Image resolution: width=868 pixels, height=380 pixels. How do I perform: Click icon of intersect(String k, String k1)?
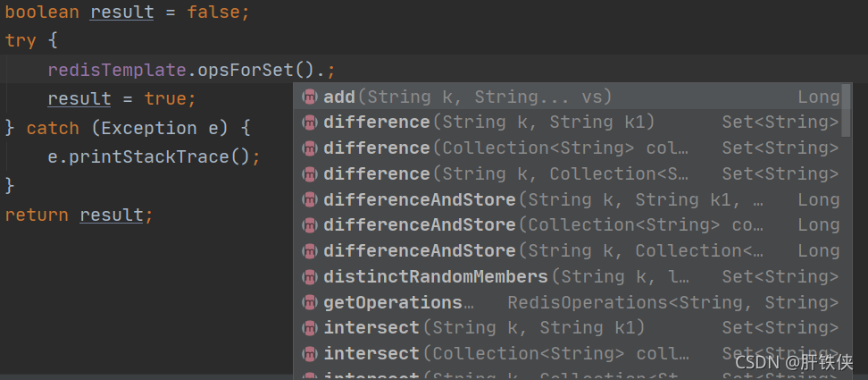click(x=310, y=328)
